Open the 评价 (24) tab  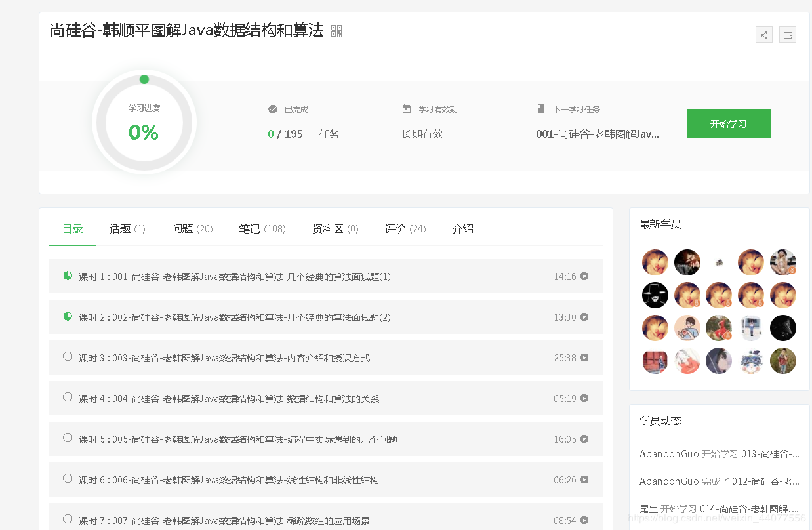click(x=405, y=228)
